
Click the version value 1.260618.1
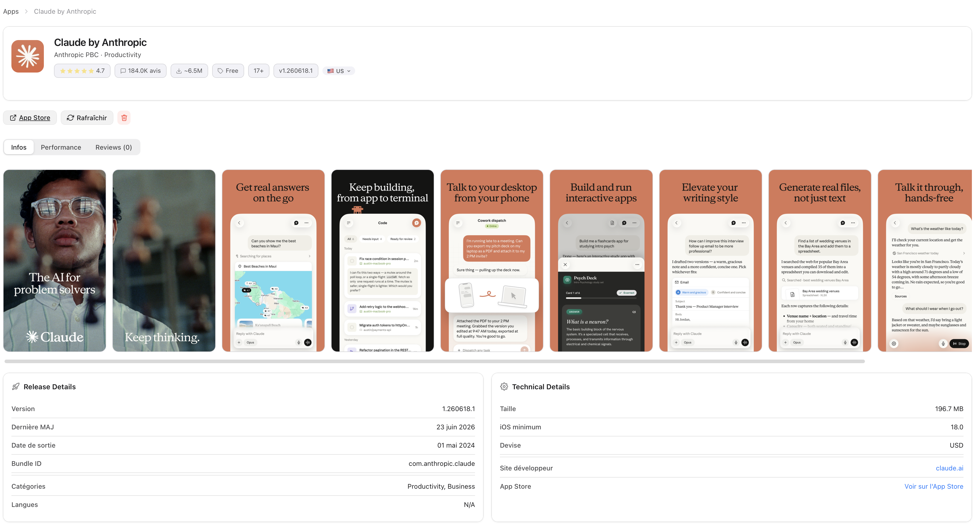click(458, 409)
